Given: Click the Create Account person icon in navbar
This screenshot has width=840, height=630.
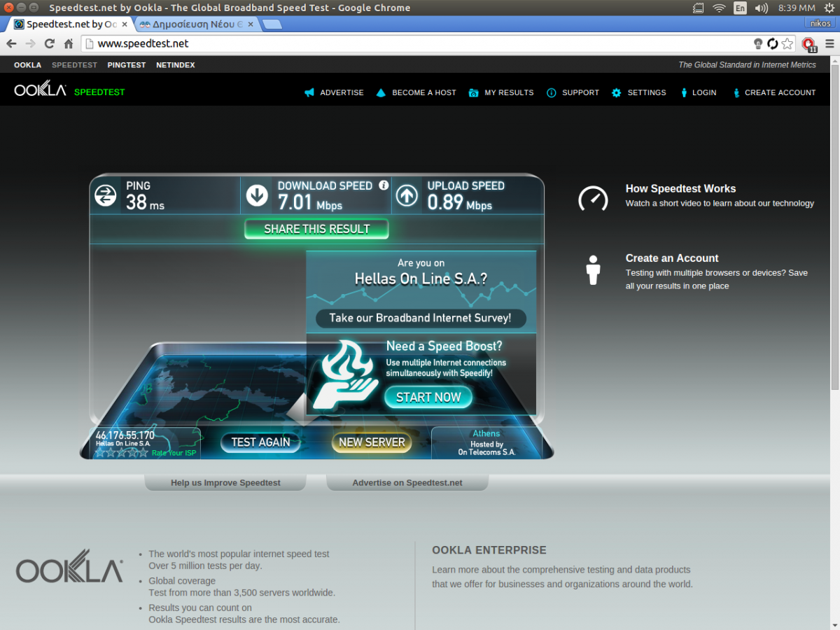Looking at the screenshot, I should 736,92.
